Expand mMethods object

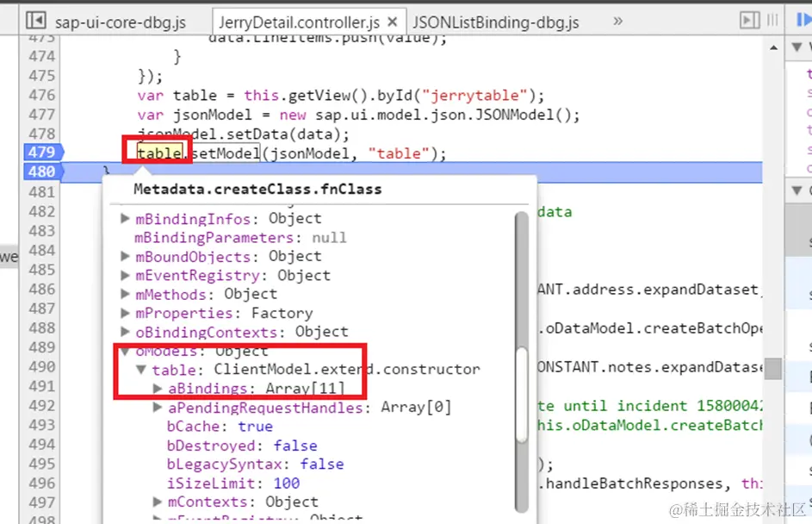tap(125, 294)
